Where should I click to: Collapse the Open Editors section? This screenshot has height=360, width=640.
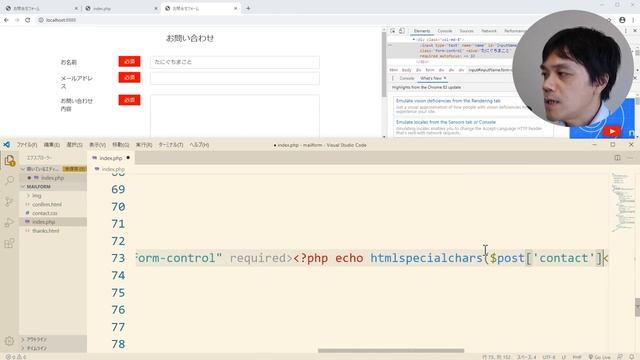coord(23,169)
